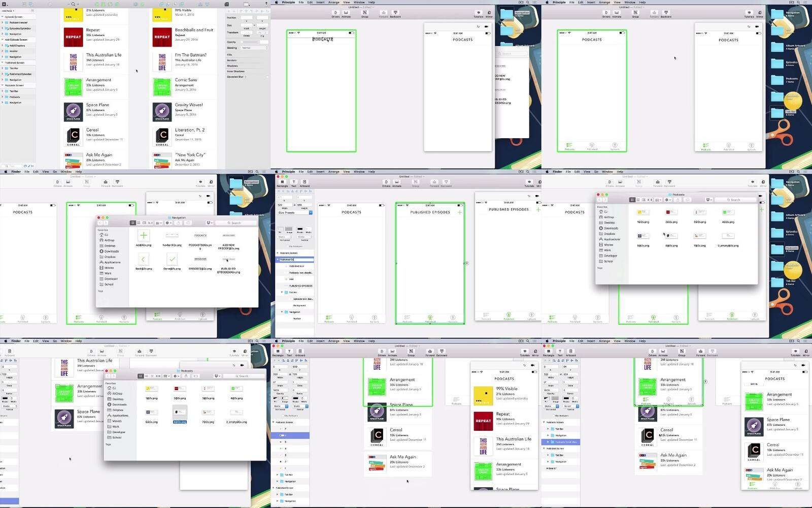Select the 'I'm The Batman?' episode title

190,55
